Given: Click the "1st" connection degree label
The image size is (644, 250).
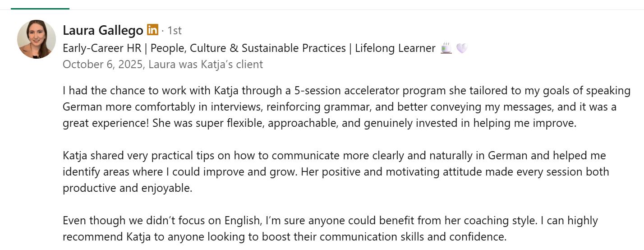Looking at the screenshot, I should point(174,31).
